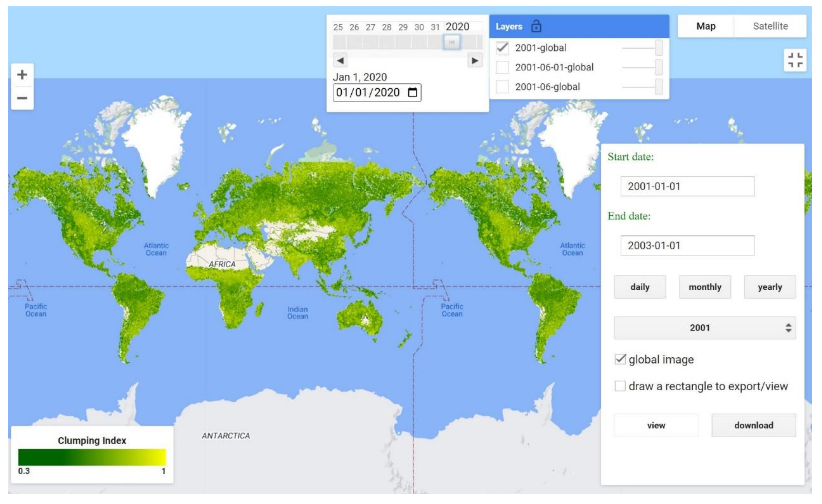
Task: Click day 28 on the date slider
Action: pos(387,27)
